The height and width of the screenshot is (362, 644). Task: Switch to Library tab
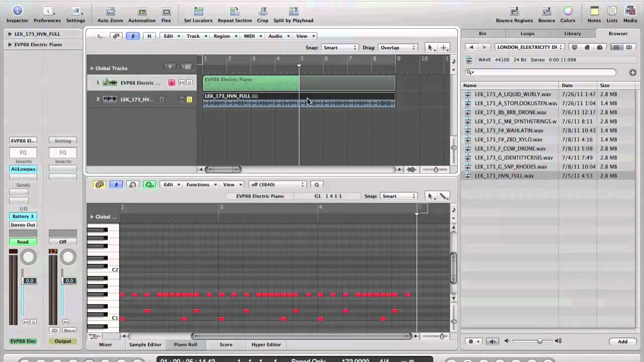tap(573, 34)
